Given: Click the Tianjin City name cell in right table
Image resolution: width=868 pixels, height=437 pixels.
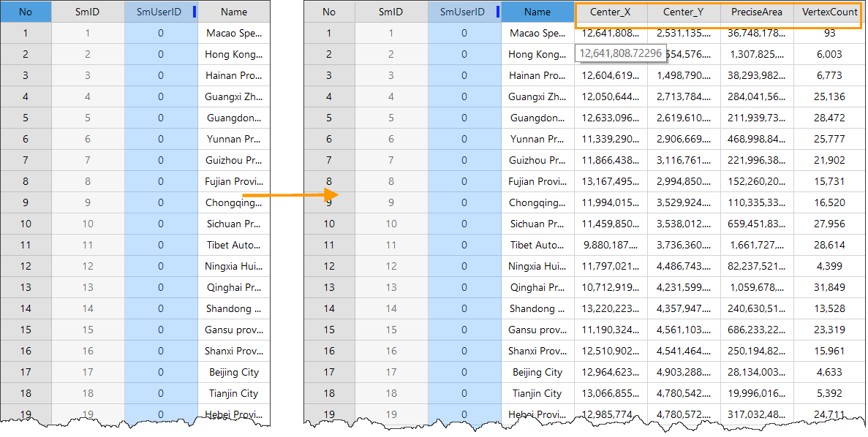Looking at the screenshot, I should coord(537,394).
